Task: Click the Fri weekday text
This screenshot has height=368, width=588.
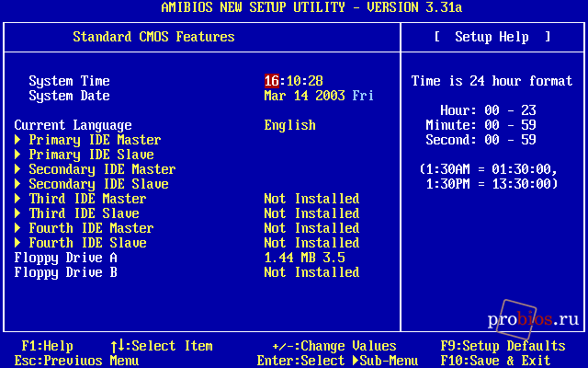Action: pos(363,96)
